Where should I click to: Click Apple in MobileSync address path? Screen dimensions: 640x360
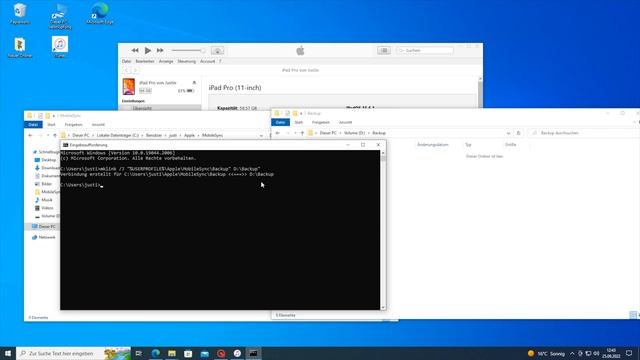click(x=189, y=135)
